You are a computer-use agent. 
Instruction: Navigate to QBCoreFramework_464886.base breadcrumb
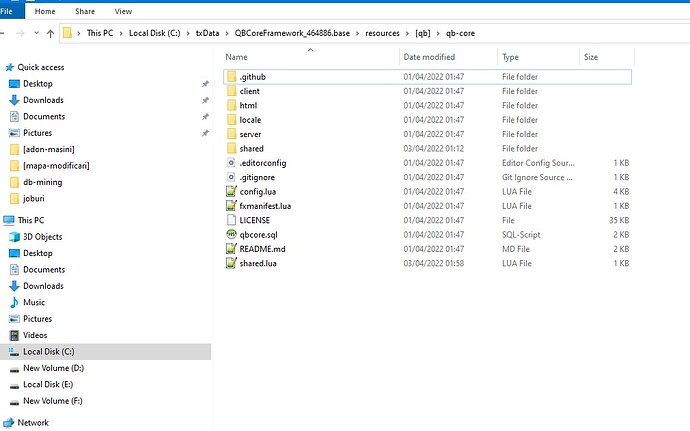(x=292, y=33)
